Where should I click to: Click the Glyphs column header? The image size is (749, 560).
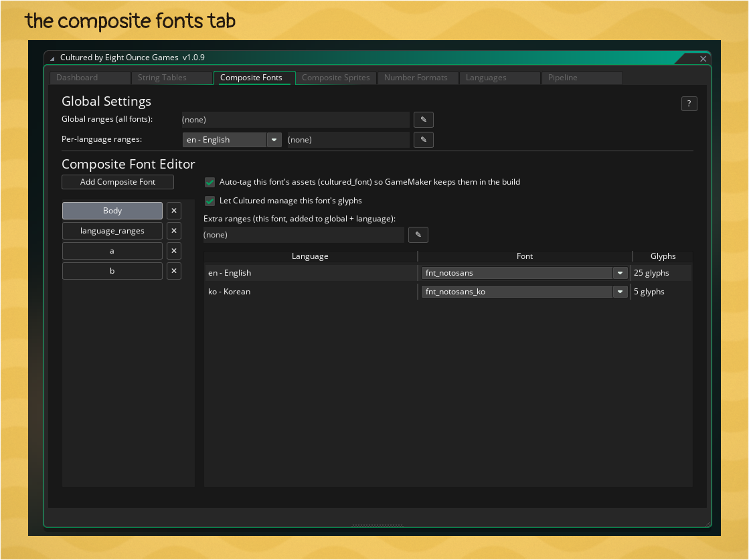(x=663, y=256)
